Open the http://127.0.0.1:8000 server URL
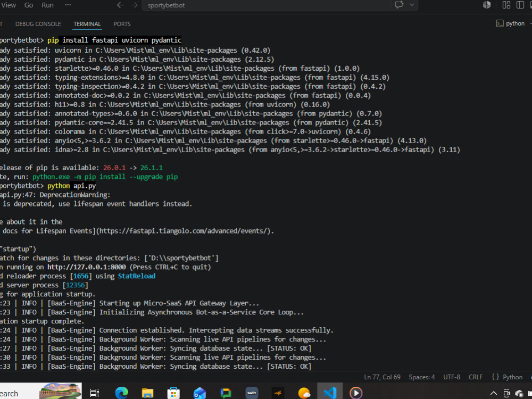The width and height of the screenshot is (532, 399). coord(87,267)
